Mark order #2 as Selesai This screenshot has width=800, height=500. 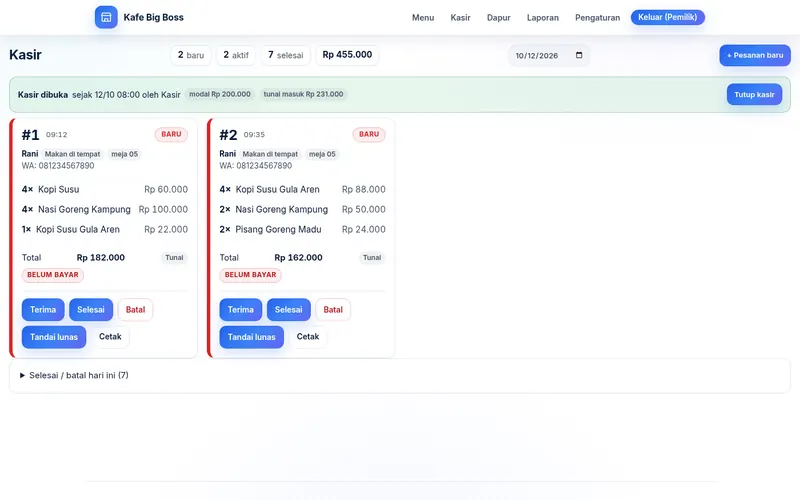click(x=289, y=310)
